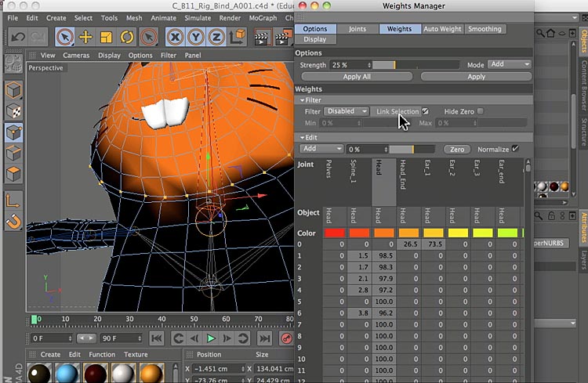Toggle the Link Selection checkbox
This screenshot has height=383, width=588.
(x=425, y=111)
